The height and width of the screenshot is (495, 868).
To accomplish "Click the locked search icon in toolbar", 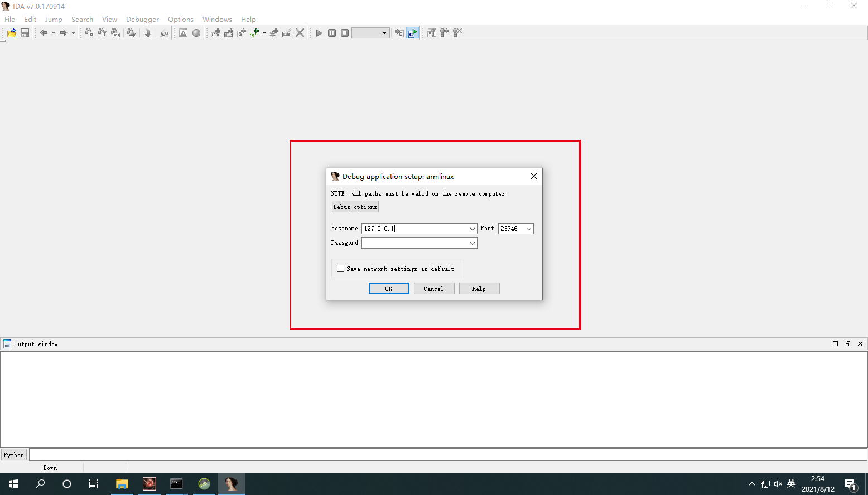I will pyautogui.click(x=164, y=33).
